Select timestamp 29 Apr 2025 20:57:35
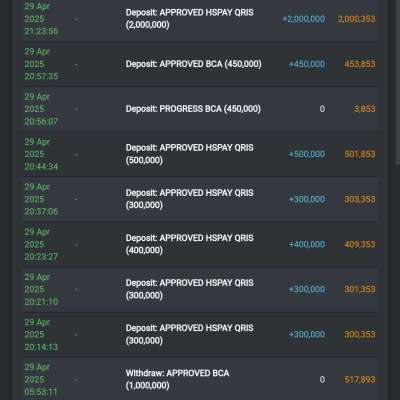The image size is (400, 400). click(x=41, y=64)
